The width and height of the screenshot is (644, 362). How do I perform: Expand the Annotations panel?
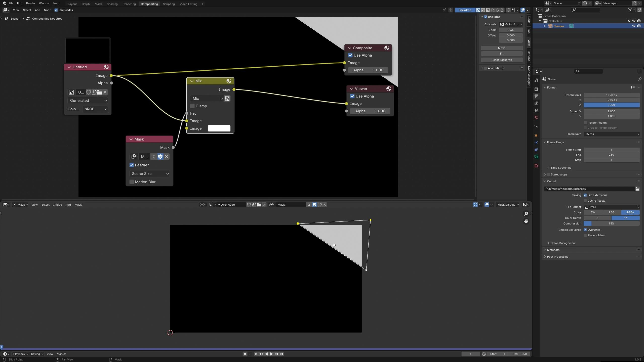point(495,68)
